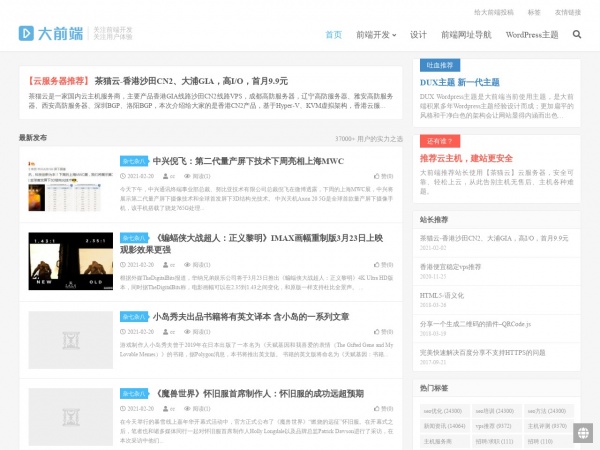Image resolution: width=600 pixels, height=450 pixels.
Task: Go to 首页 in navigation
Action: click(333, 35)
